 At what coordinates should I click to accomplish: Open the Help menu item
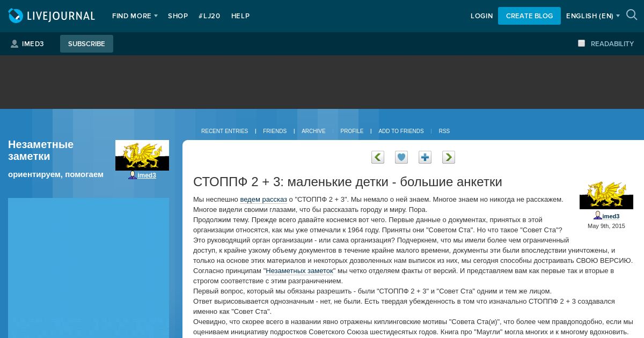pos(240,16)
